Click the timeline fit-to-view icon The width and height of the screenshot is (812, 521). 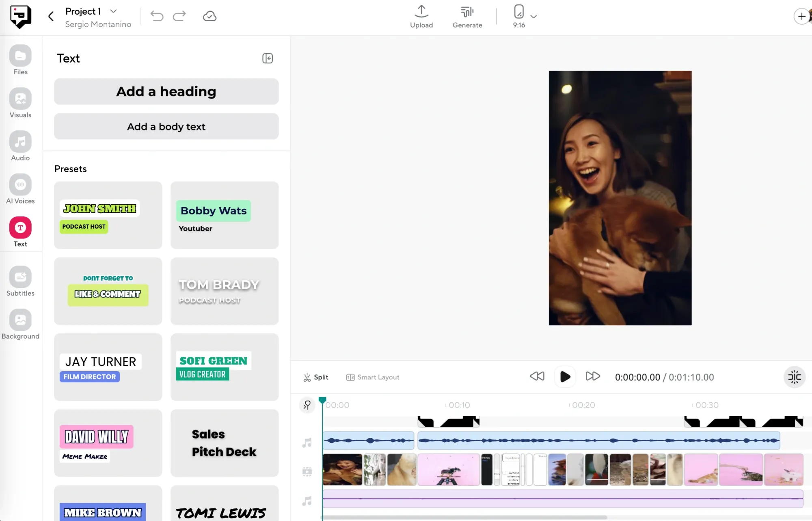pos(794,377)
